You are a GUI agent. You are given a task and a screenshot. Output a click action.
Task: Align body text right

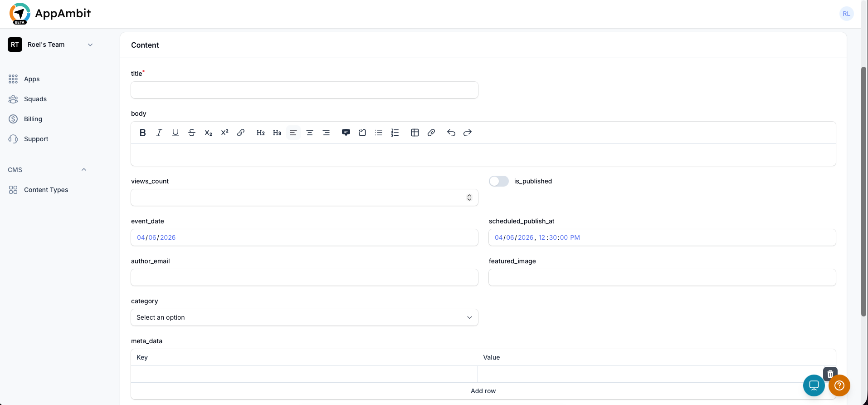point(326,133)
